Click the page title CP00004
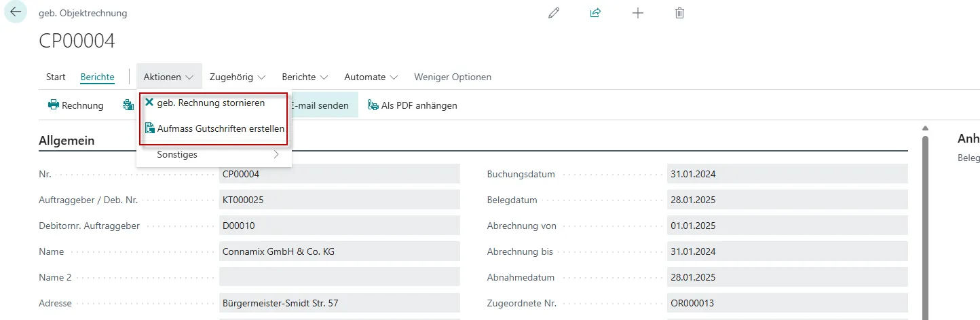Viewport: 980px width, 320px height. click(77, 41)
